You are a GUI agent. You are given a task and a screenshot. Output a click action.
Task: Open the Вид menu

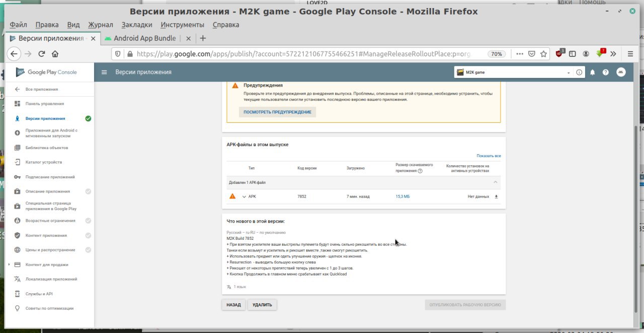click(x=73, y=25)
